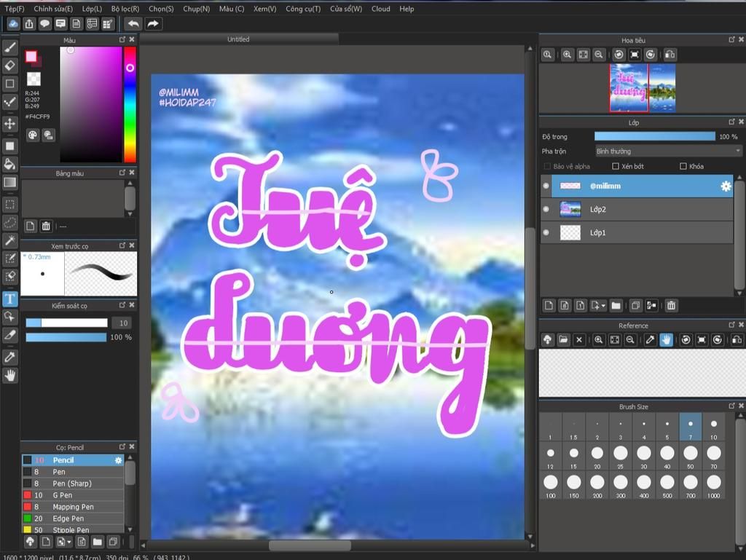Open Pencil brush settings gear
746x560 pixels.
(119, 460)
